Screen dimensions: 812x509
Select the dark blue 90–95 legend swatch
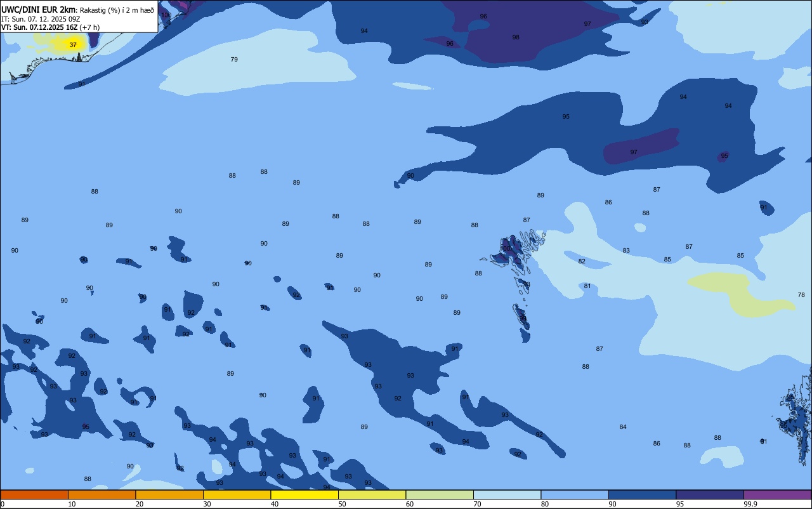pyautogui.click(x=642, y=494)
